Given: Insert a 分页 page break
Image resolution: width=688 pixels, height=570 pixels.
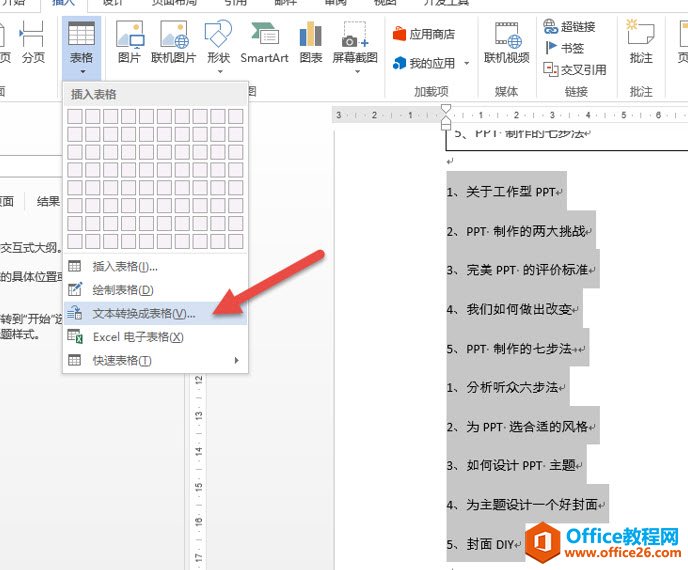Looking at the screenshot, I should pyautogui.click(x=33, y=42).
